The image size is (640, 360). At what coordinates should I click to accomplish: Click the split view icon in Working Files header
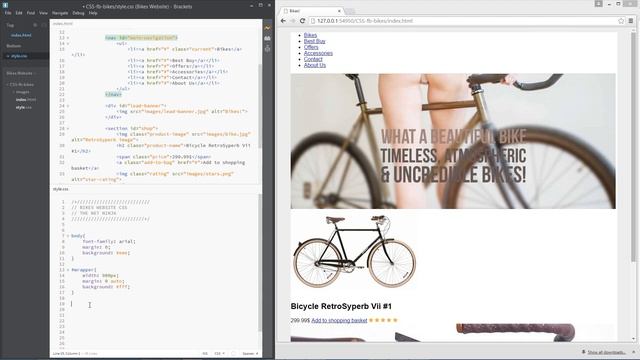tap(44, 25)
